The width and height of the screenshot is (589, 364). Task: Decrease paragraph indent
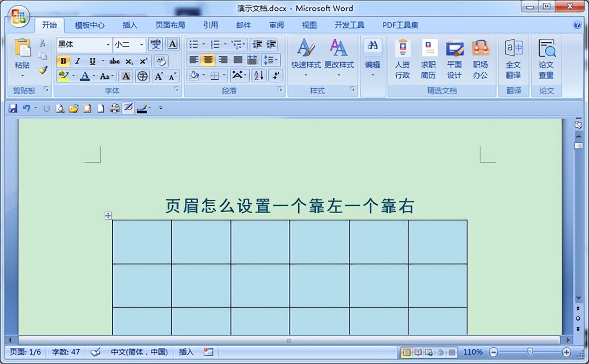click(x=258, y=44)
